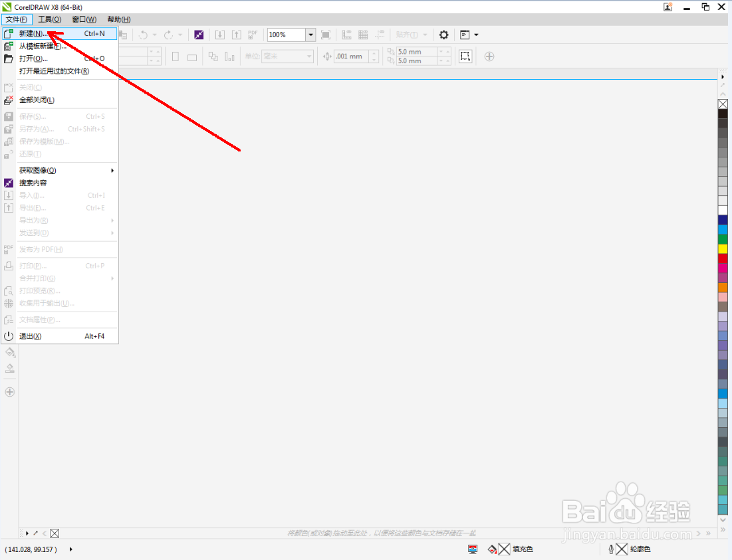Click the lower 5.0 mm duplicate distance field
Viewport: 732px width, 560px height.
pyautogui.click(x=416, y=61)
